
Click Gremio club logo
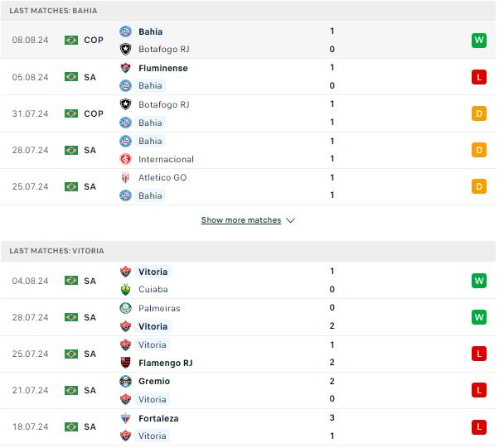(x=126, y=381)
